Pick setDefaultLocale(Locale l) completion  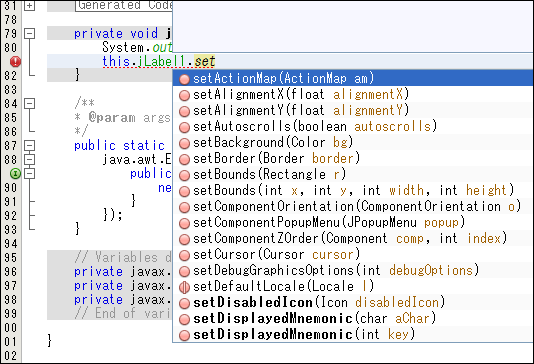pos(353,286)
